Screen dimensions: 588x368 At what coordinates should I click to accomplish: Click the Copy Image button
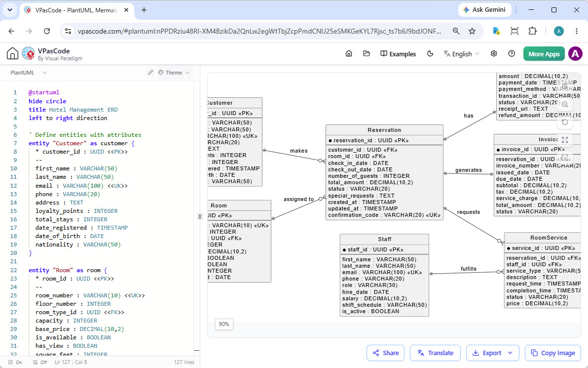[x=553, y=353]
